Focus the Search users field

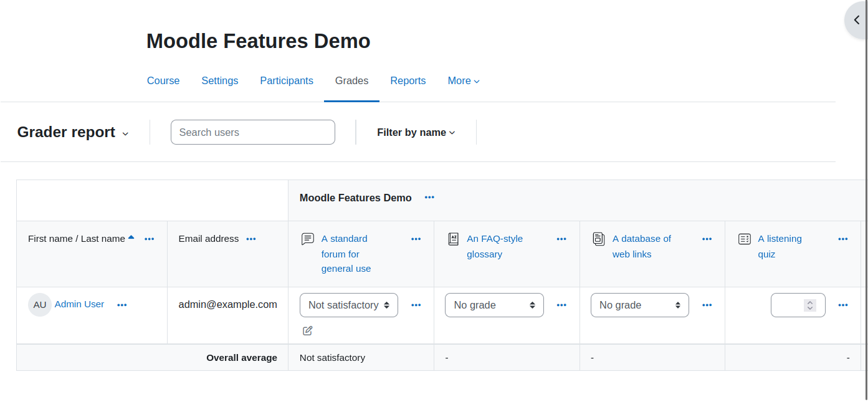(x=253, y=132)
